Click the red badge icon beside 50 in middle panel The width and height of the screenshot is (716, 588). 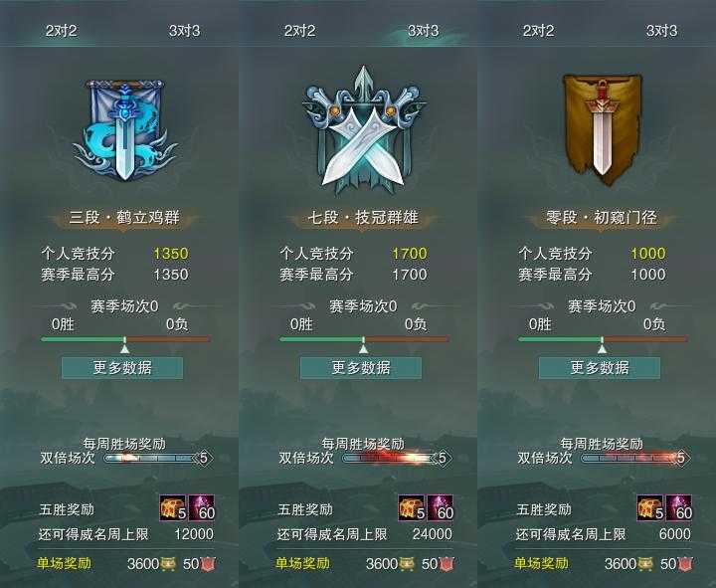[x=447, y=564]
